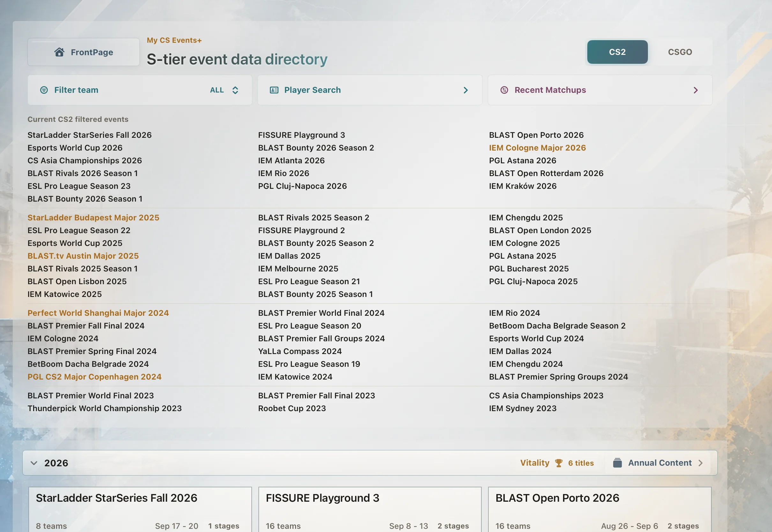The width and height of the screenshot is (772, 532).
Task: Select PGL Astana 2026
Action: [523, 160]
